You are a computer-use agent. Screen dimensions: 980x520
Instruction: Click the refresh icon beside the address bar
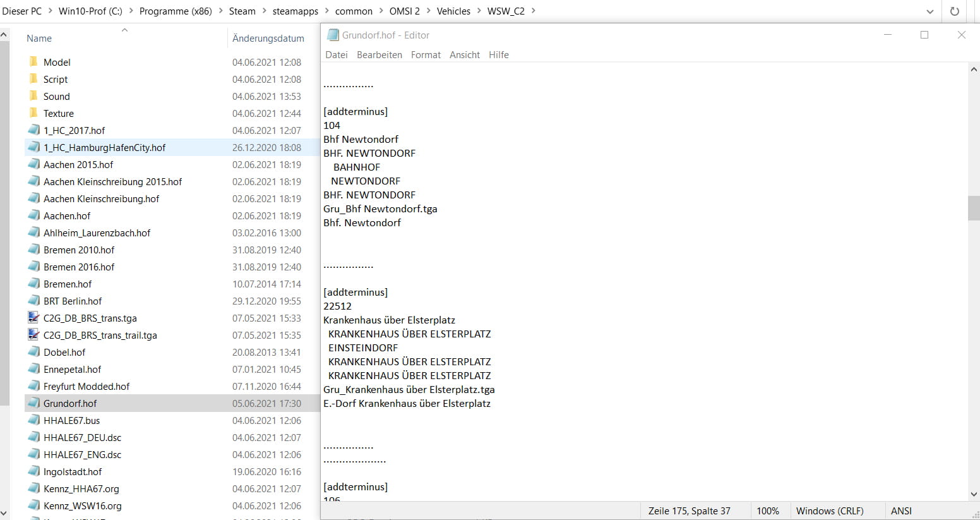[x=955, y=11]
